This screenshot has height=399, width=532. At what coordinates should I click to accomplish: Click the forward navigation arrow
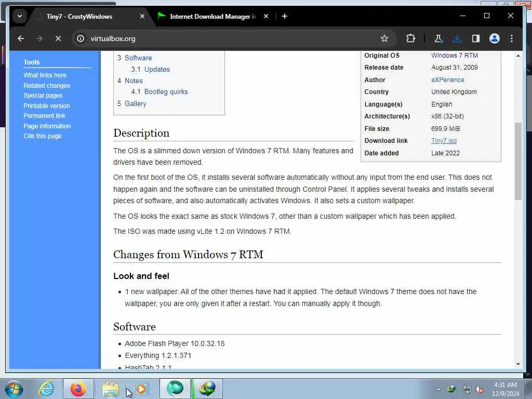[x=39, y=38]
